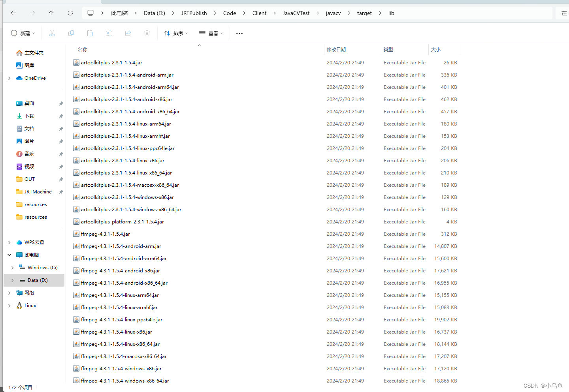Open 视频 quick access folder
The height and width of the screenshot is (392, 569).
[29, 167]
